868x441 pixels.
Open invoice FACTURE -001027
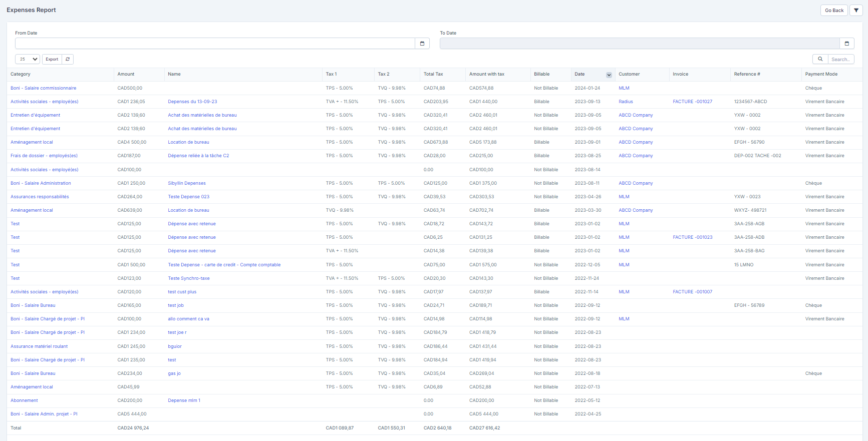[692, 102]
